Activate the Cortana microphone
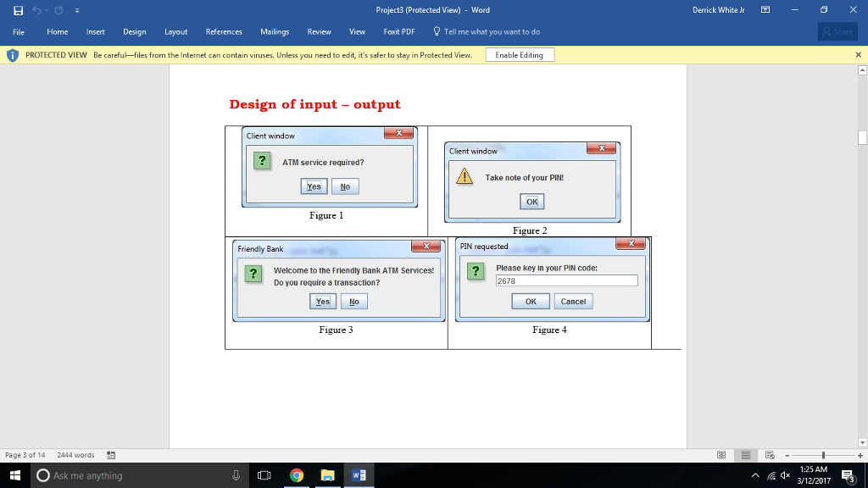Screen dimensions: 868x488 pos(234,474)
